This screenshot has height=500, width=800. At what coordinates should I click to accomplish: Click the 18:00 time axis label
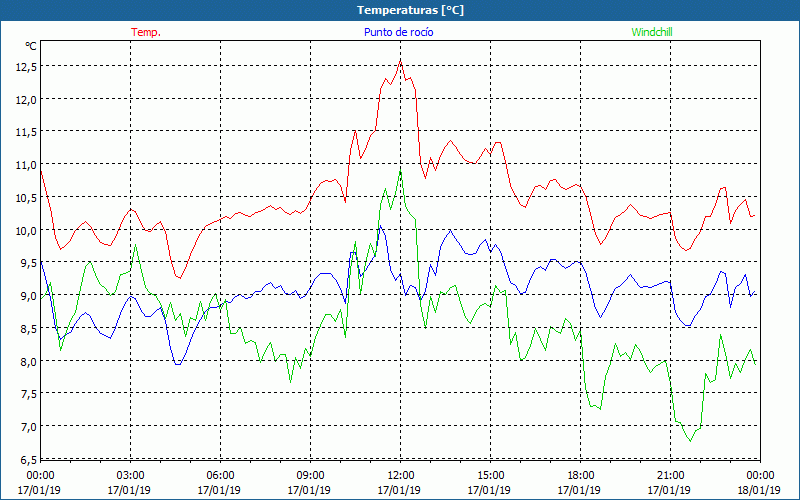[x=579, y=476]
